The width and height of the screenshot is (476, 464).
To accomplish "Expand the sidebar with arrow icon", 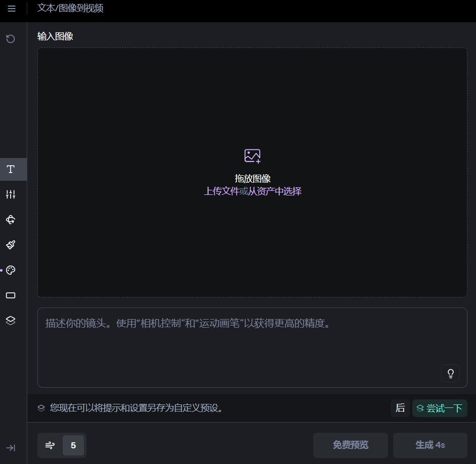I will point(11,448).
